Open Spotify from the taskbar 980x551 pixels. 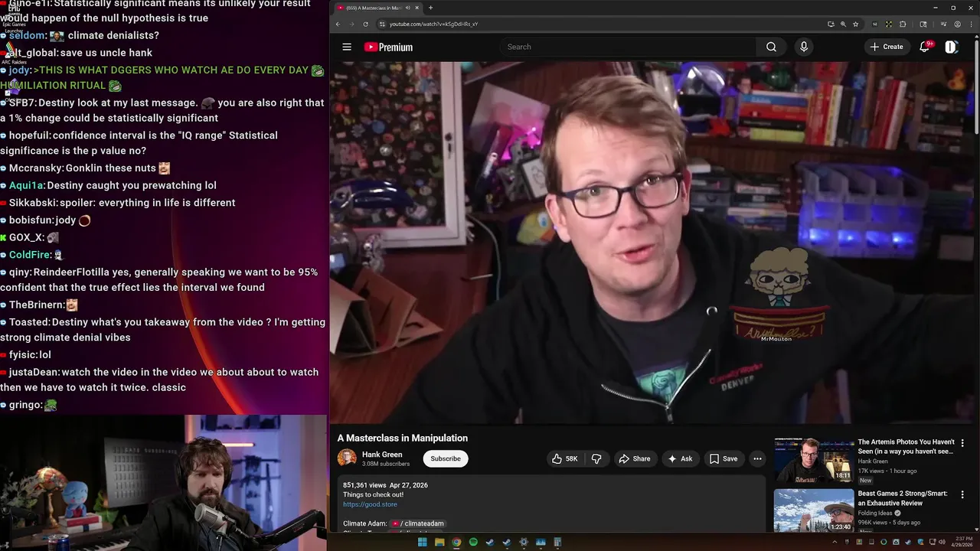(473, 543)
